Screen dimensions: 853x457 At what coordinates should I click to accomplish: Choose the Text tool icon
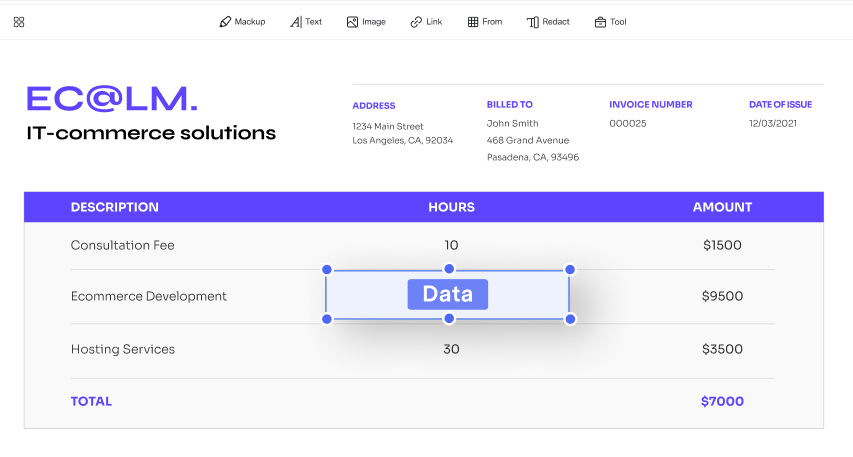pos(296,22)
